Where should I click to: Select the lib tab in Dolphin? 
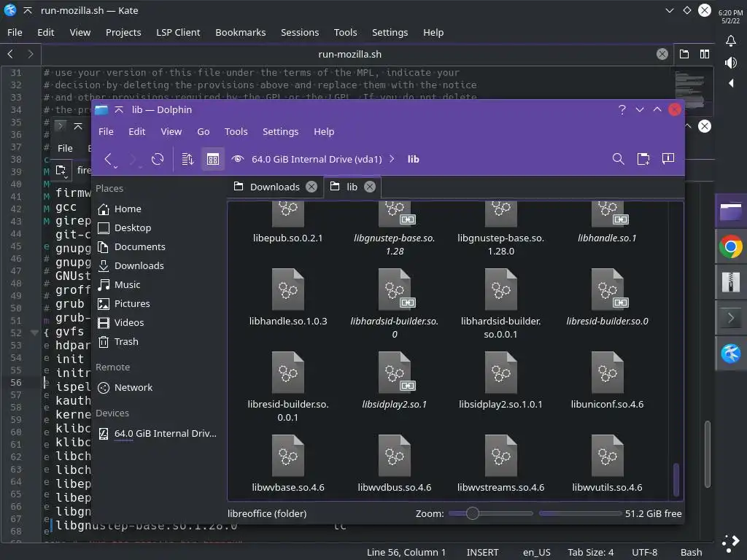(x=352, y=187)
